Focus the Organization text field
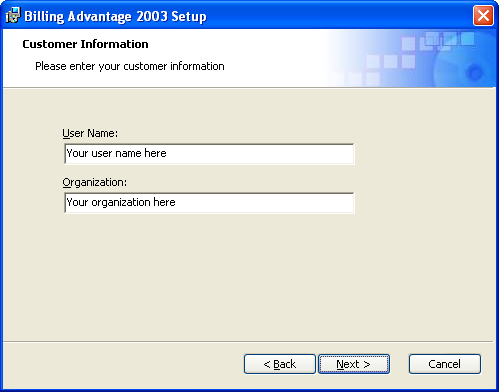499x392 pixels. (209, 203)
